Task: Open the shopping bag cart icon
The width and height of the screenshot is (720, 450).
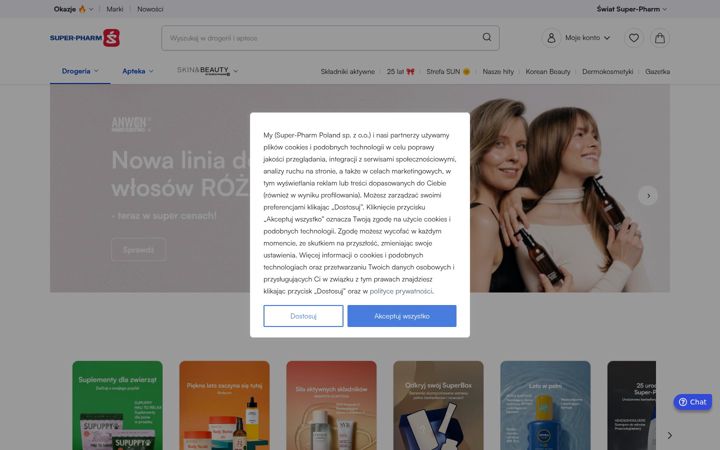Action: point(659,38)
